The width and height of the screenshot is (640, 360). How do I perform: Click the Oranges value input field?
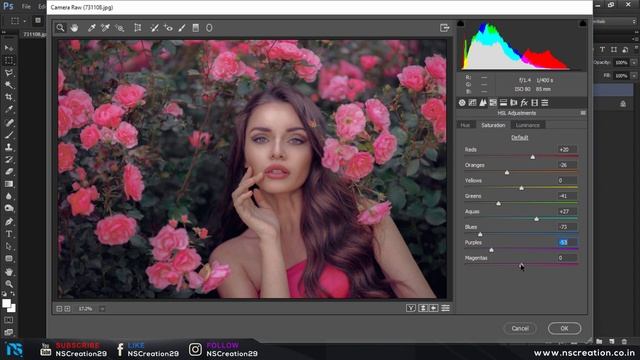[x=567, y=165]
